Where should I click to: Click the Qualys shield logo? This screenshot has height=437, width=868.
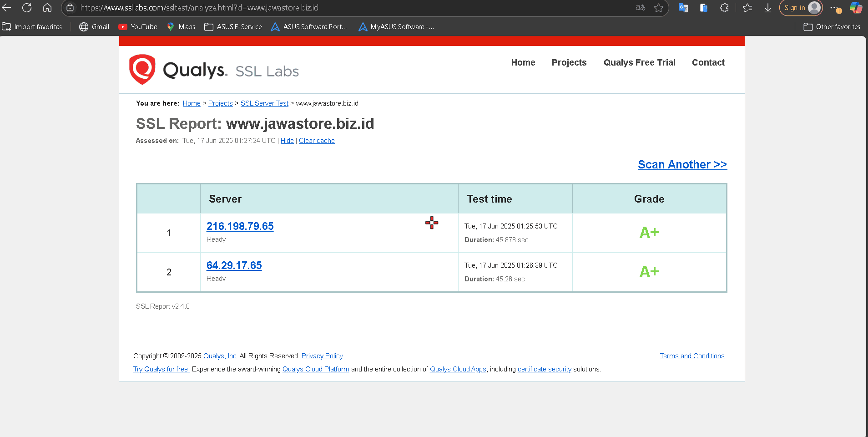tap(142, 69)
